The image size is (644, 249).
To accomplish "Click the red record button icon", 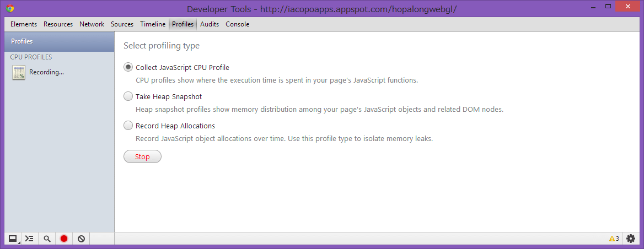I will 63,239.
